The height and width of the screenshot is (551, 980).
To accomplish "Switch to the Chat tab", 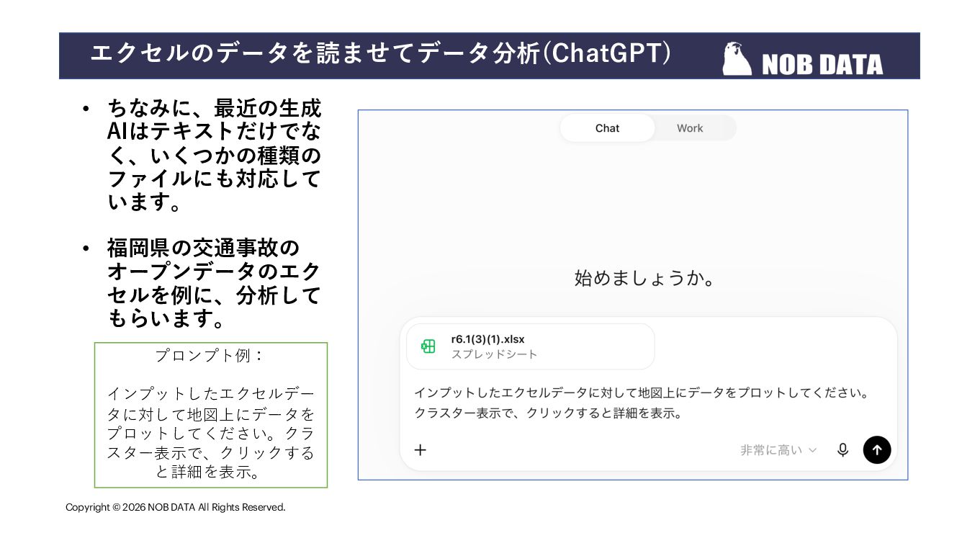I will 607,128.
